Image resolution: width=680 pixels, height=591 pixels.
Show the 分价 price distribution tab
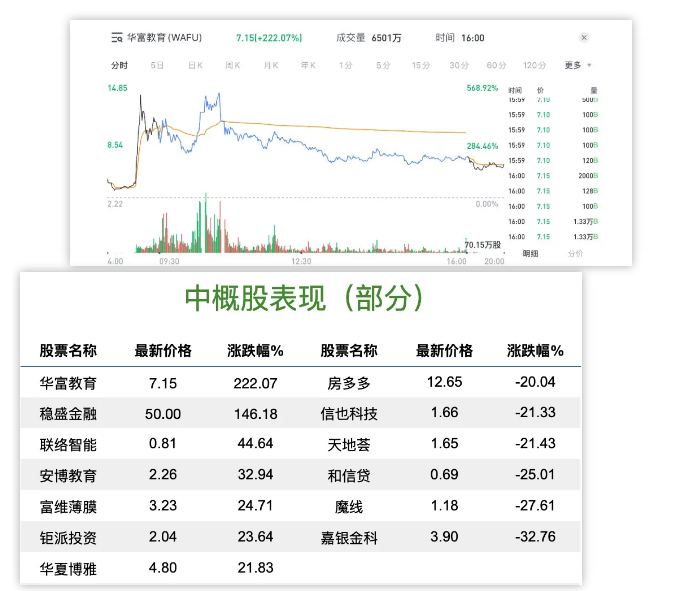tap(575, 254)
